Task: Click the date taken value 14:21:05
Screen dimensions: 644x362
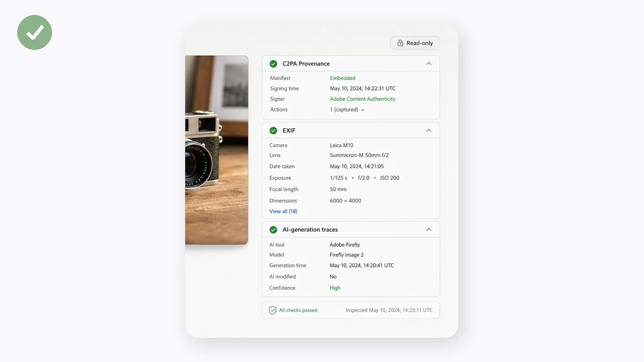Action: pos(357,166)
